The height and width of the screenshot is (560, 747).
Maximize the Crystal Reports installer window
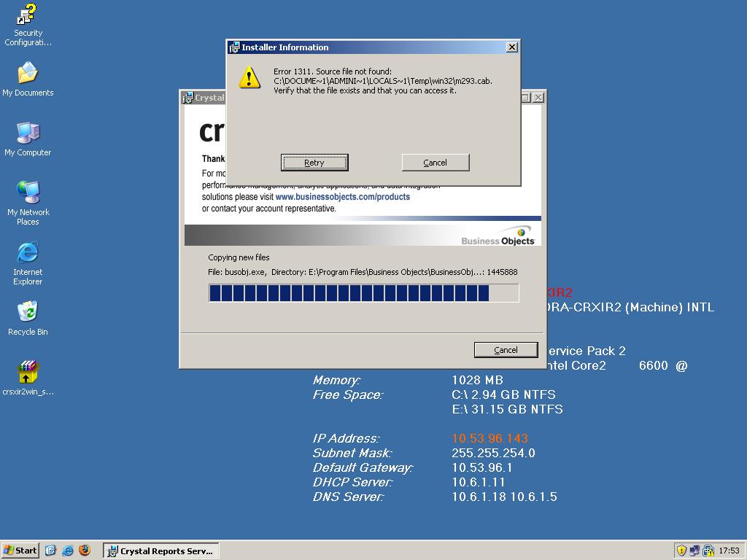click(x=525, y=98)
